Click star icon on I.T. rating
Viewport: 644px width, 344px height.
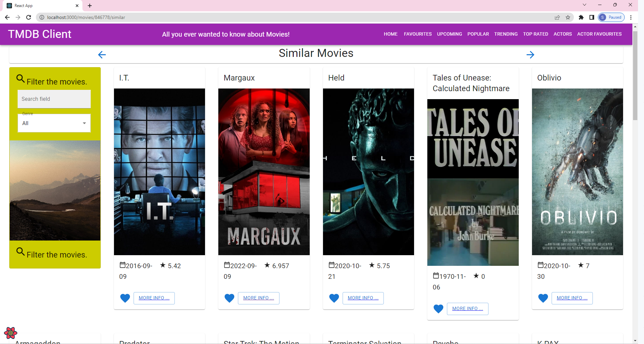click(x=163, y=265)
